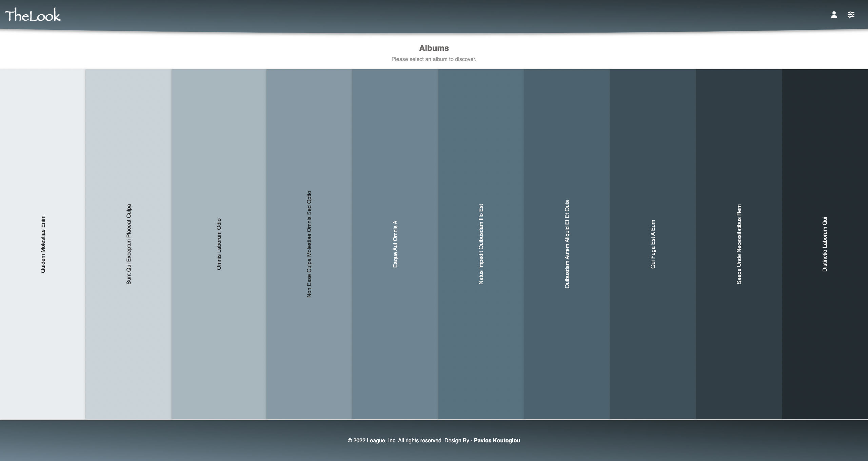The image size is (868, 461).
Task: Open the settings sliders icon
Action: pyautogui.click(x=851, y=15)
